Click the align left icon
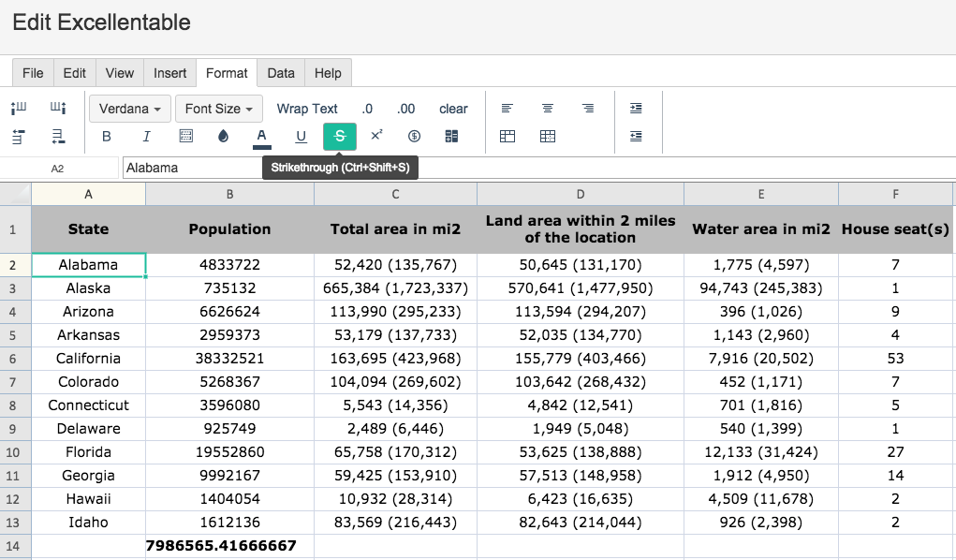The width and height of the screenshot is (956, 560). click(507, 108)
